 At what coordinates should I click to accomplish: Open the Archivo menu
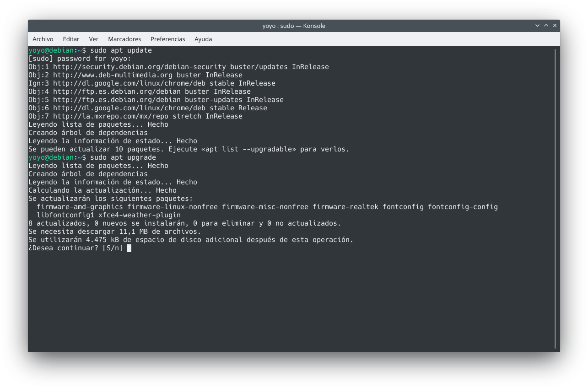(43, 39)
